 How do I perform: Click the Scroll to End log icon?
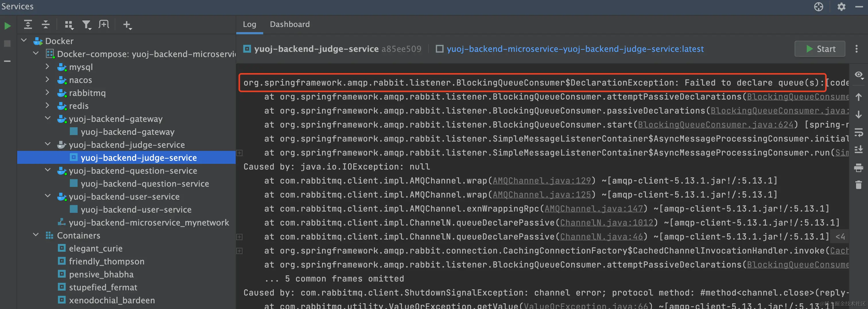click(x=859, y=149)
